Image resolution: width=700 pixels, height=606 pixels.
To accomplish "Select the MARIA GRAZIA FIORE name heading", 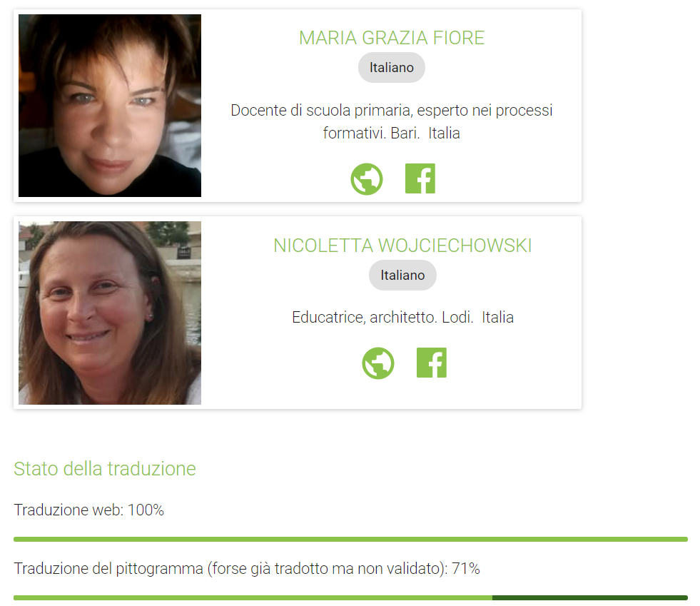I will (392, 38).
